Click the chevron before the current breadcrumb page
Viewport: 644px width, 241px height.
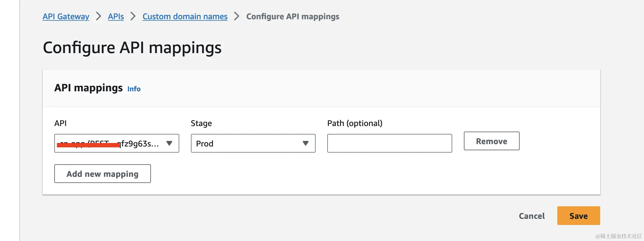click(x=237, y=16)
